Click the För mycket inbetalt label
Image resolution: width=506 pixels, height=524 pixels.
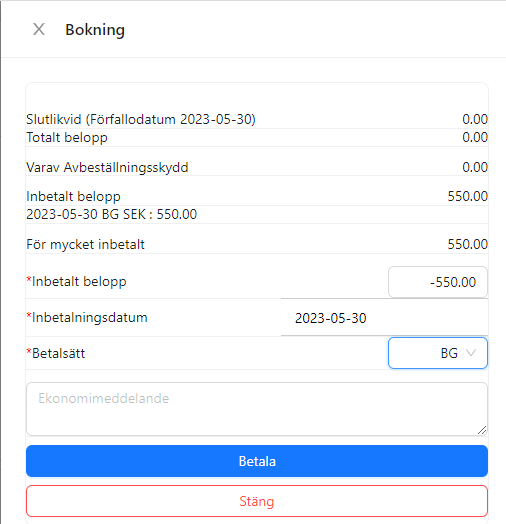click(x=85, y=244)
